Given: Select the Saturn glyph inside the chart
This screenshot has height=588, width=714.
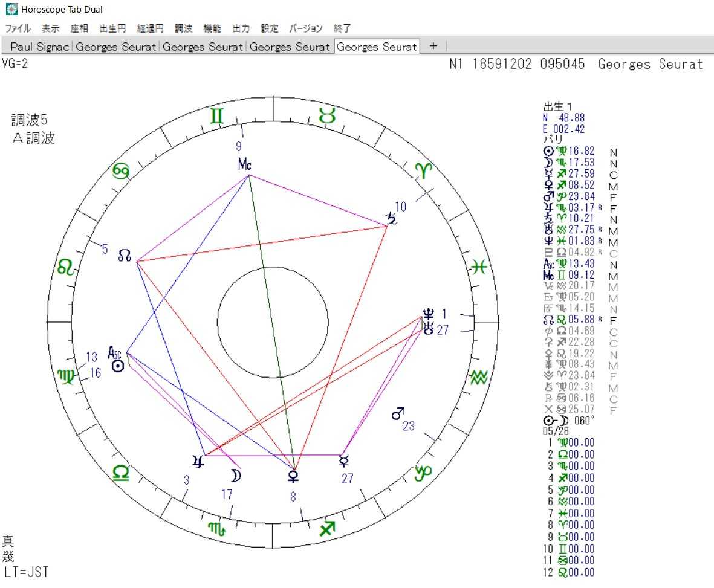Looking at the screenshot, I should click(392, 218).
